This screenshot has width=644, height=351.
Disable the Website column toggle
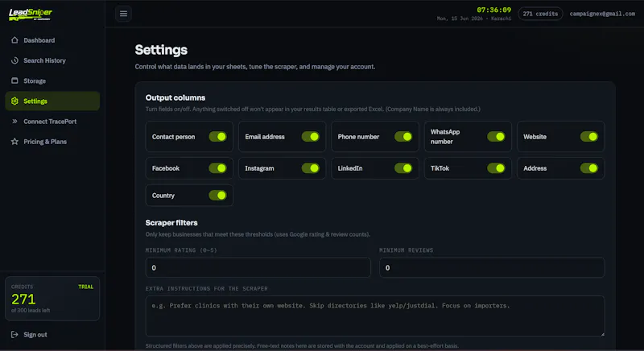(589, 137)
